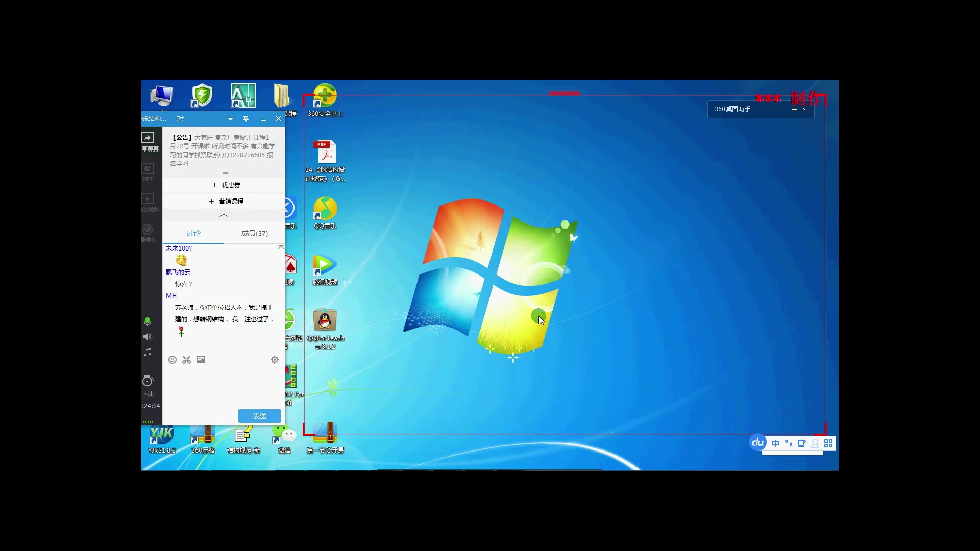
Task: Switch input language with 中 button
Action: 775,443
